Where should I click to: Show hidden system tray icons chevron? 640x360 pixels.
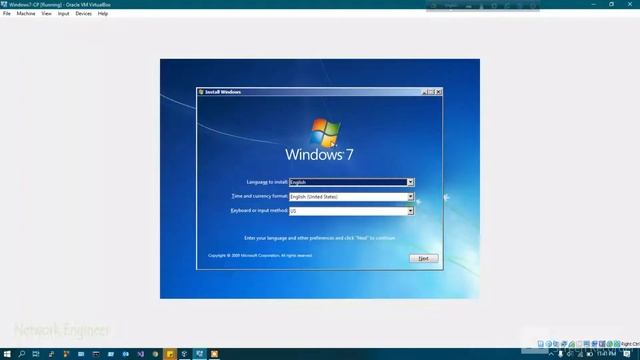pos(551,354)
